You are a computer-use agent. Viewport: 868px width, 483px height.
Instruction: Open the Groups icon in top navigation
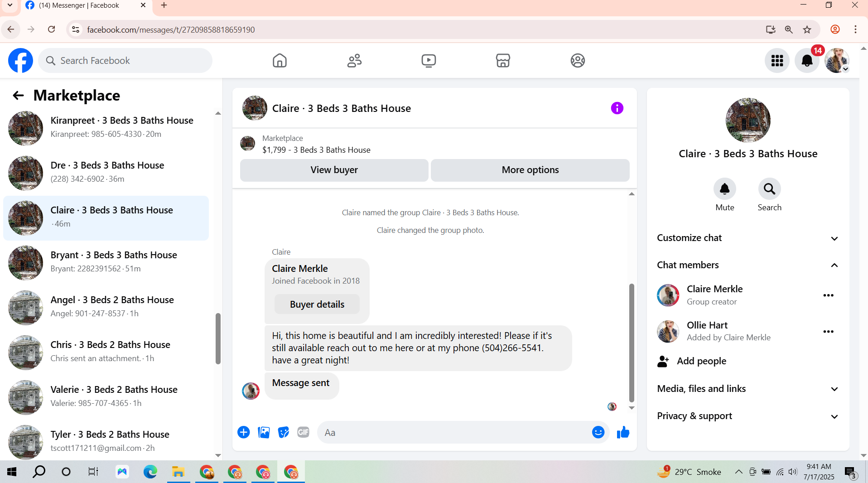tap(578, 60)
